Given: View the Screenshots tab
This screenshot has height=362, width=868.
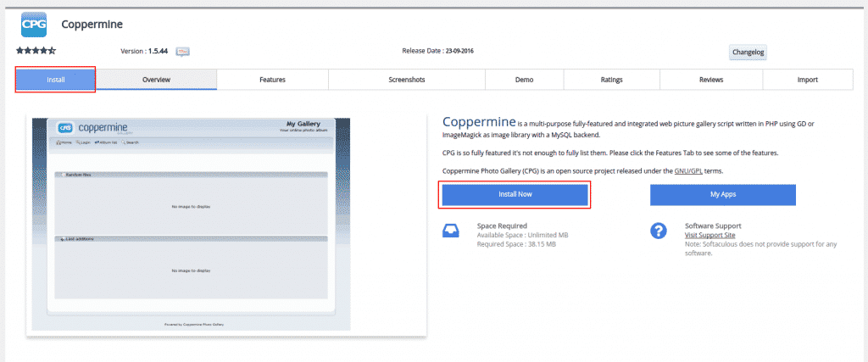Looking at the screenshot, I should [x=407, y=80].
